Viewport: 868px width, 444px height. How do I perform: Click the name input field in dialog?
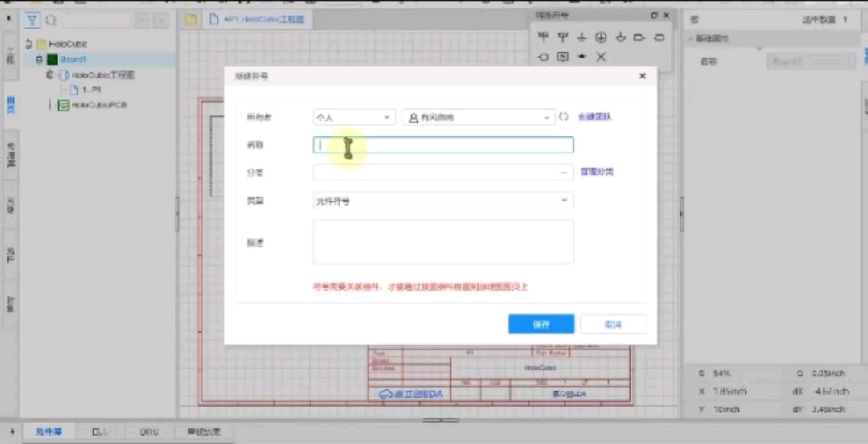(443, 145)
